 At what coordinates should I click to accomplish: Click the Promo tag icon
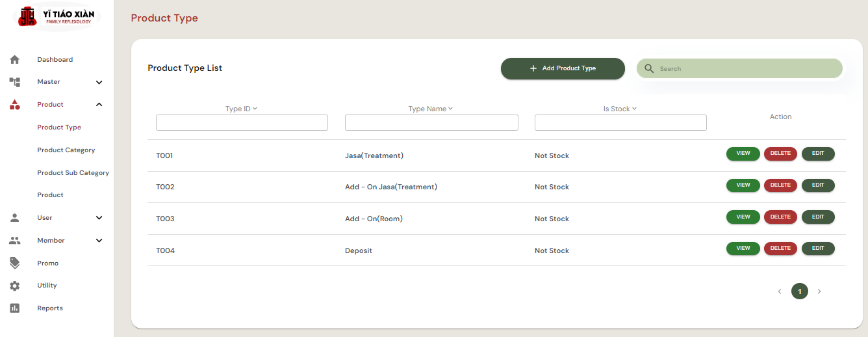point(14,263)
